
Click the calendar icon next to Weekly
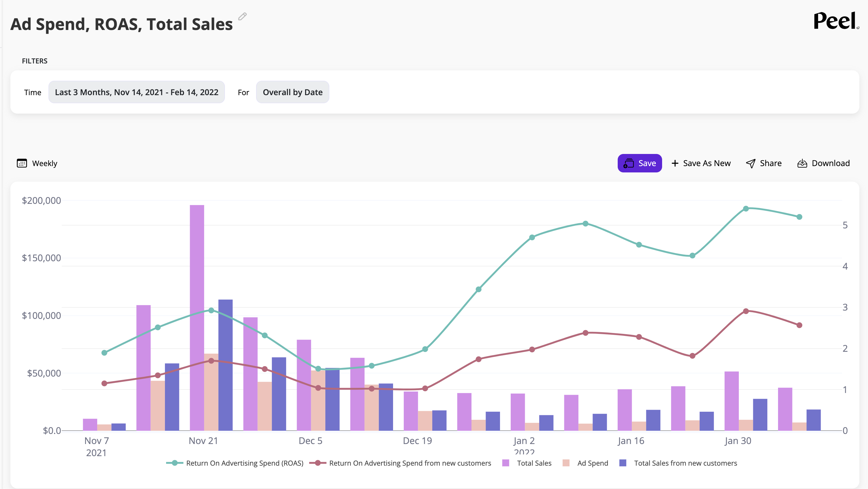point(22,163)
